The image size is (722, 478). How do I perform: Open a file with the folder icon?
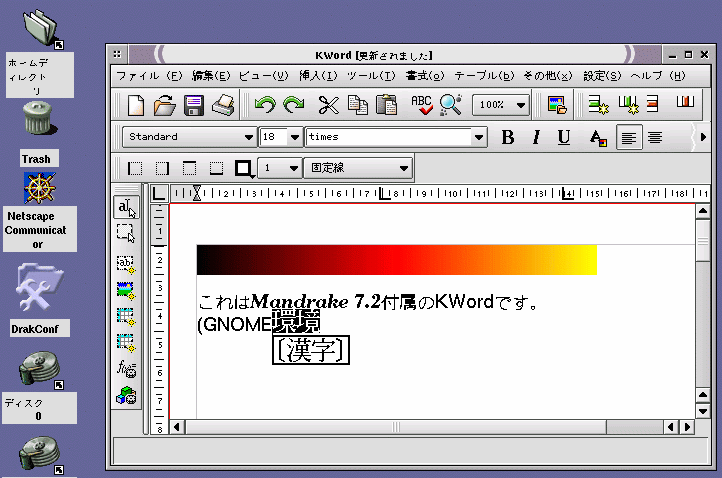[x=164, y=105]
